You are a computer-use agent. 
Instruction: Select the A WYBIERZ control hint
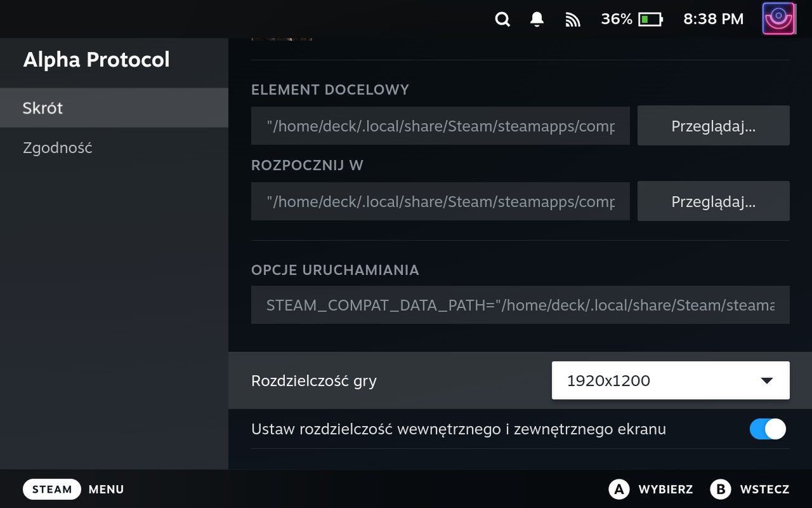(652, 489)
